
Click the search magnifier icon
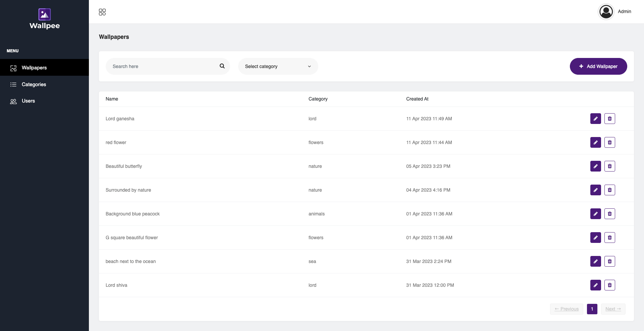tap(222, 66)
